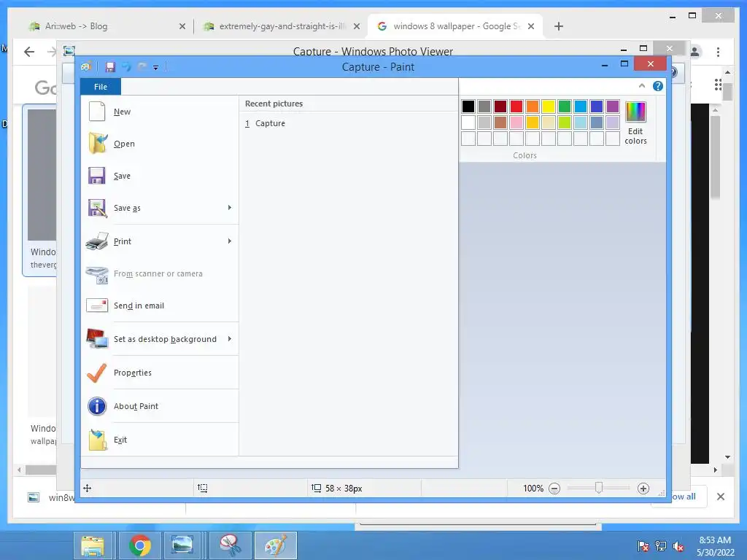Screen dimensions: 747x560
Task: Click the purple floppy disk Save icon
Action: (x=97, y=176)
